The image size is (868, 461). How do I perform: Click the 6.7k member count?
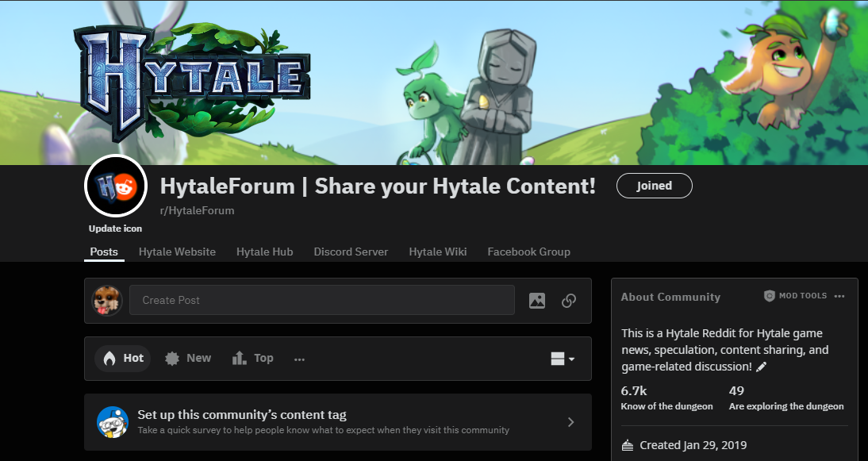click(634, 390)
